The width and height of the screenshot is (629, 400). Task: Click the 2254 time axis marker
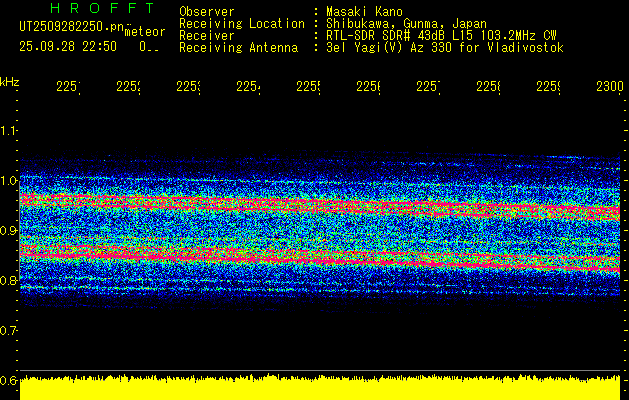[248, 87]
